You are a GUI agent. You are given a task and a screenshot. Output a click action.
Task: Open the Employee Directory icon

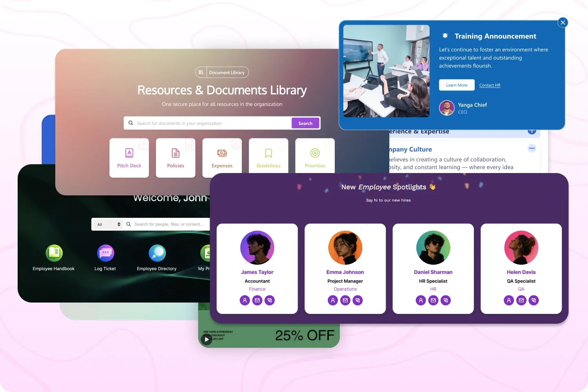157,253
